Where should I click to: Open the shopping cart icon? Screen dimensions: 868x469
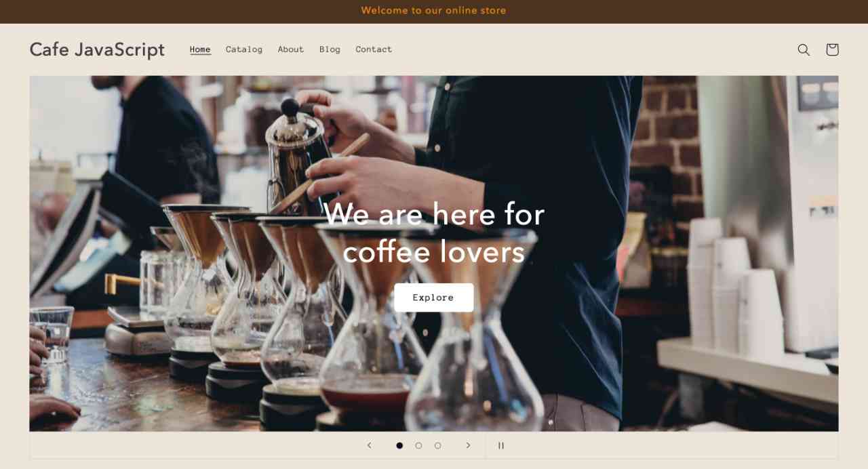832,49
